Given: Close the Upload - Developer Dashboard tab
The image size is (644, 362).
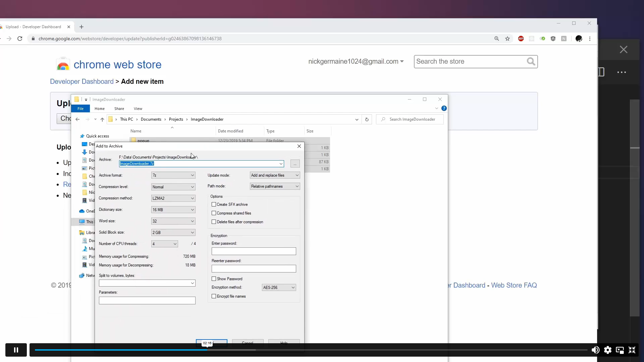Looking at the screenshot, I should click(69, 27).
